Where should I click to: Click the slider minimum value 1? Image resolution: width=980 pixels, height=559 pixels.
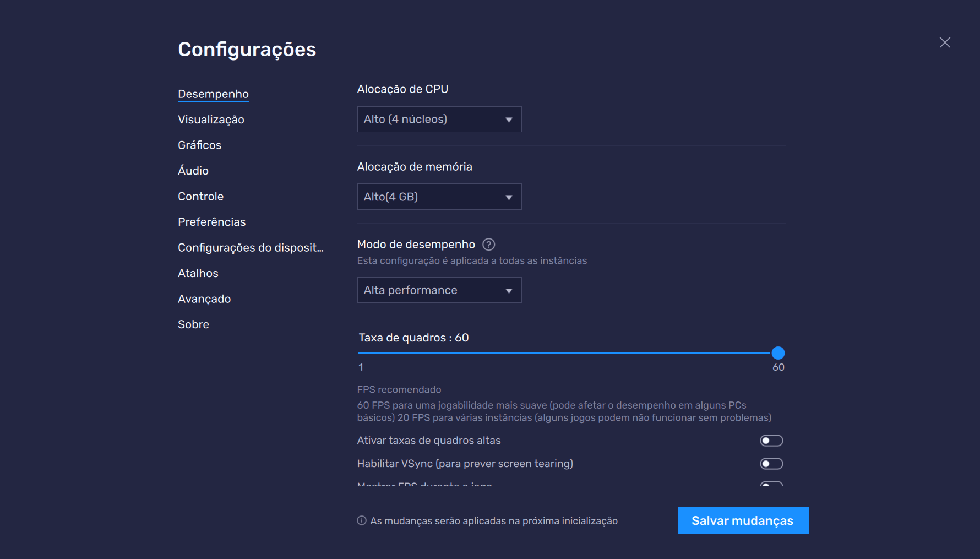tap(361, 367)
